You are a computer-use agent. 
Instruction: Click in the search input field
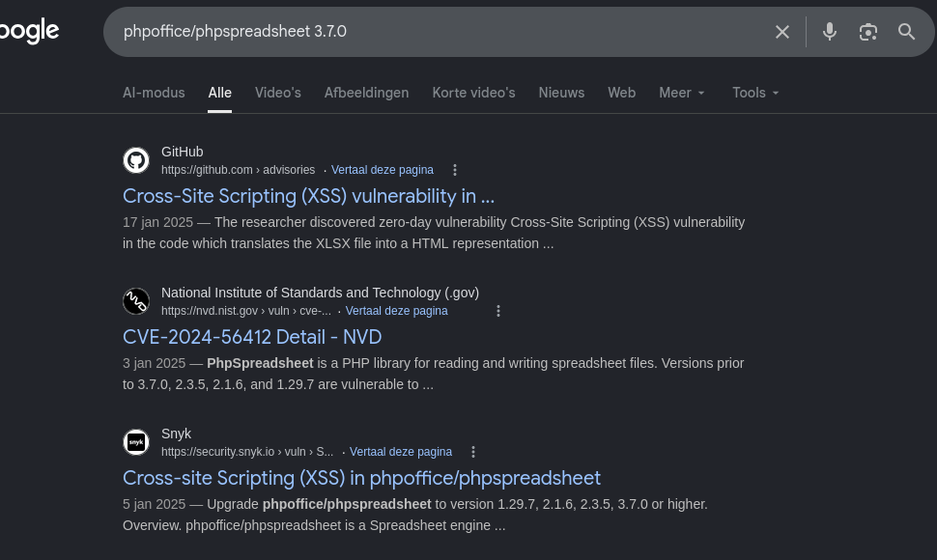435,32
